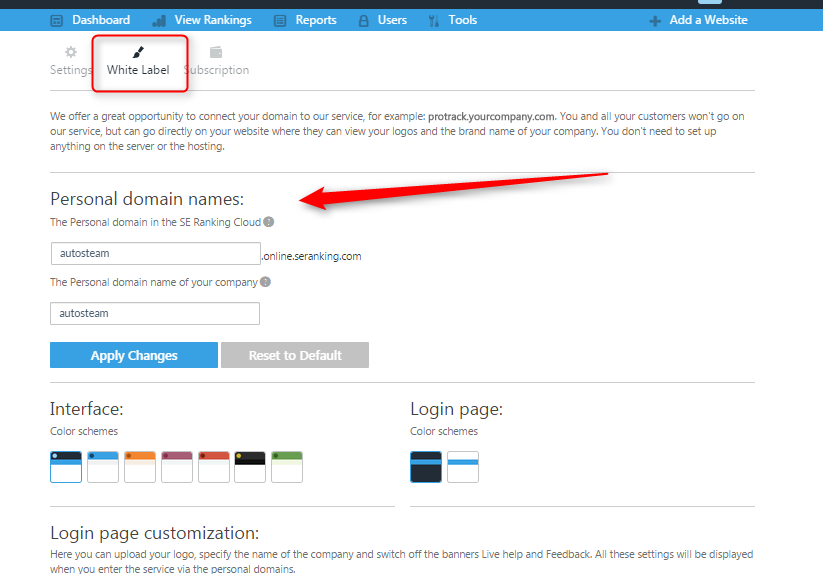Click the company personal domain name field
The height and width of the screenshot is (574, 823).
(155, 313)
